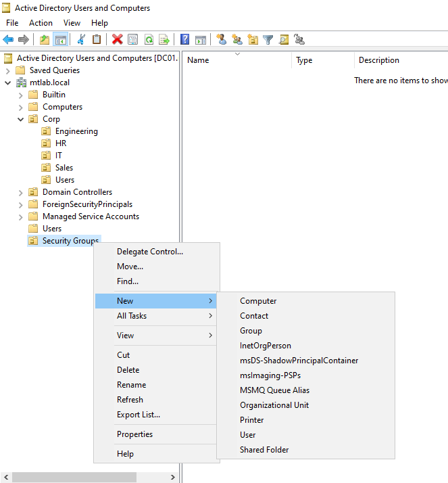Click the Find objects toolbar icon
This screenshot has height=483, width=448.
pyautogui.click(x=284, y=39)
